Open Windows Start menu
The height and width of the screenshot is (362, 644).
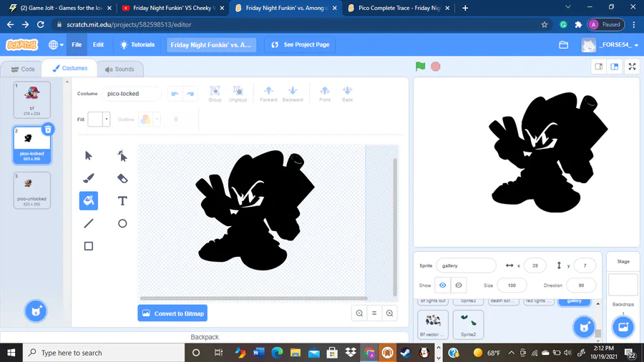(11, 353)
